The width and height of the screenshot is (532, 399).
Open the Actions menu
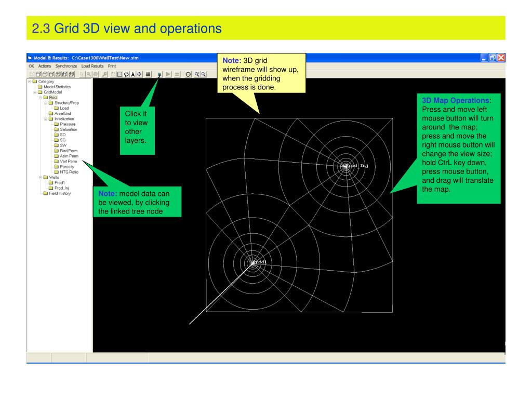[45, 66]
